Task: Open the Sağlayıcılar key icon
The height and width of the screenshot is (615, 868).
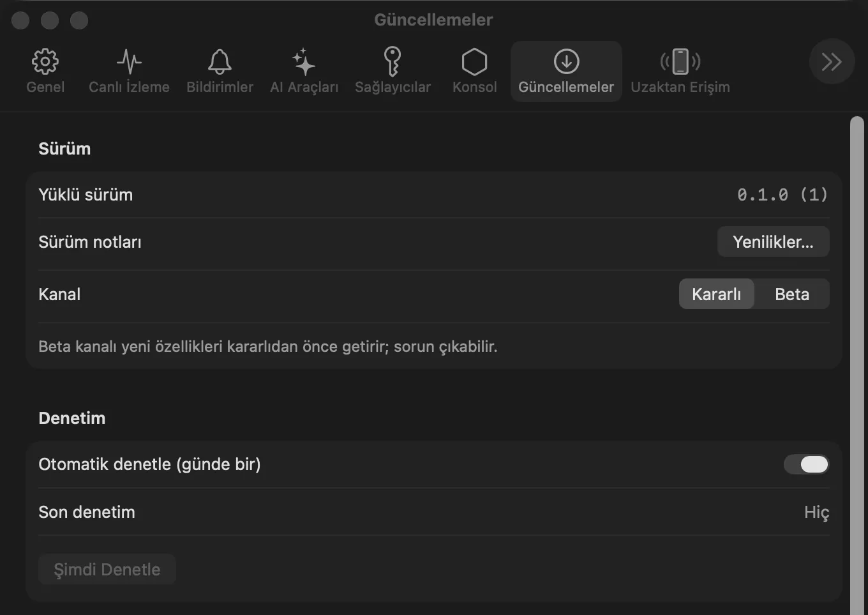Action: tap(393, 62)
